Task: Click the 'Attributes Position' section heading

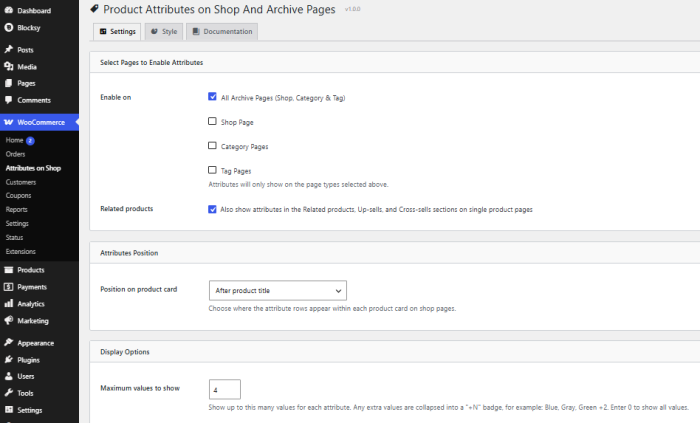Action: (x=129, y=253)
